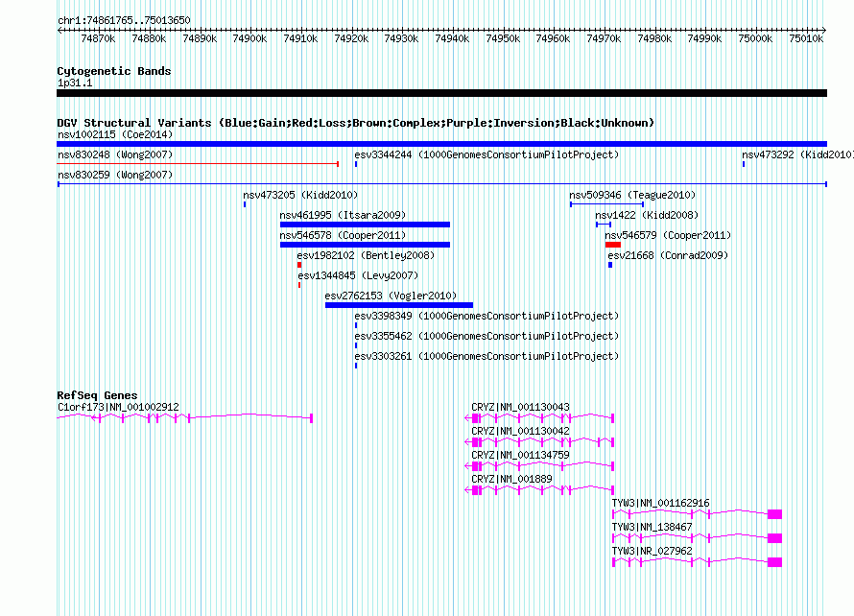Select the CRYZ NM_001134759 gene model
Image resolution: width=854 pixels, height=616 pixels.
[539, 466]
